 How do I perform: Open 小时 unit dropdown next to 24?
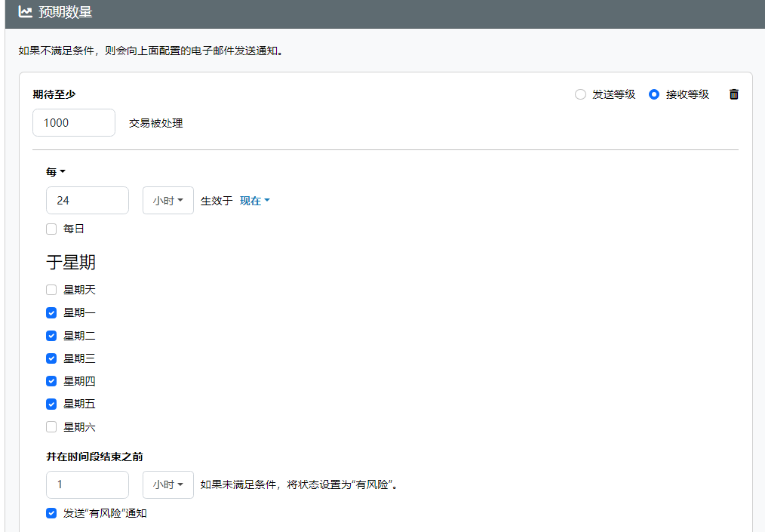[168, 201]
